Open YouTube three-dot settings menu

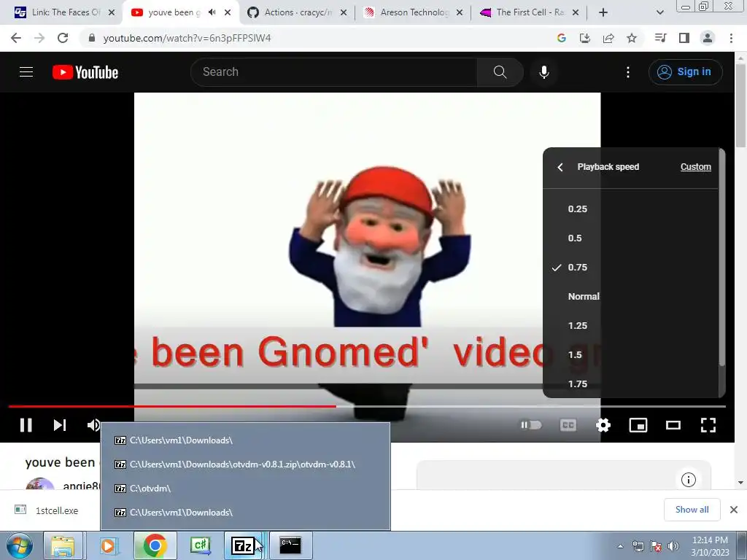pos(628,72)
